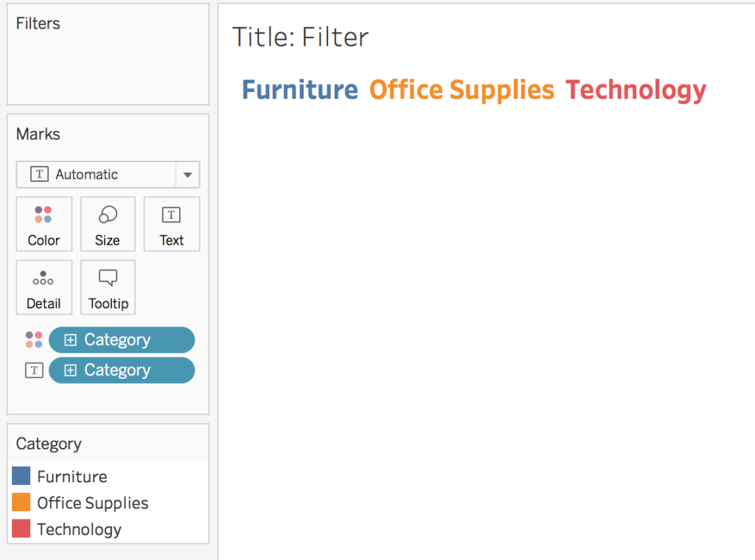
Task: Select Furniture in the Category legend
Action: (x=70, y=476)
